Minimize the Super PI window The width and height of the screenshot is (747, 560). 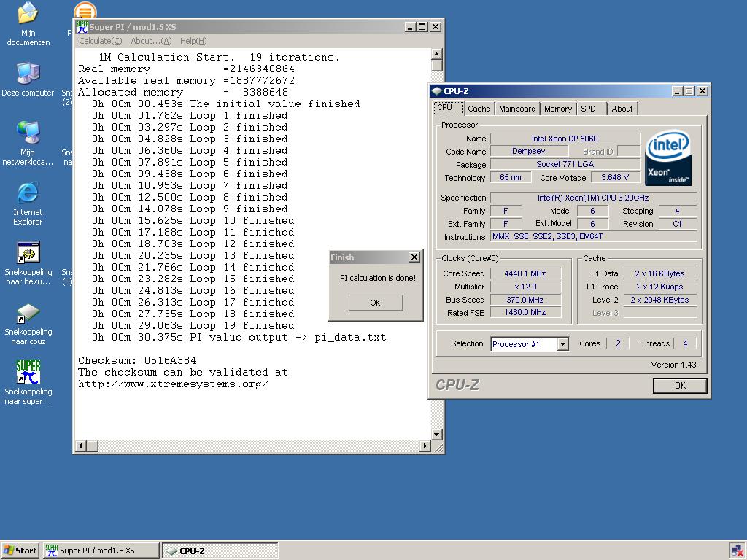(x=411, y=27)
